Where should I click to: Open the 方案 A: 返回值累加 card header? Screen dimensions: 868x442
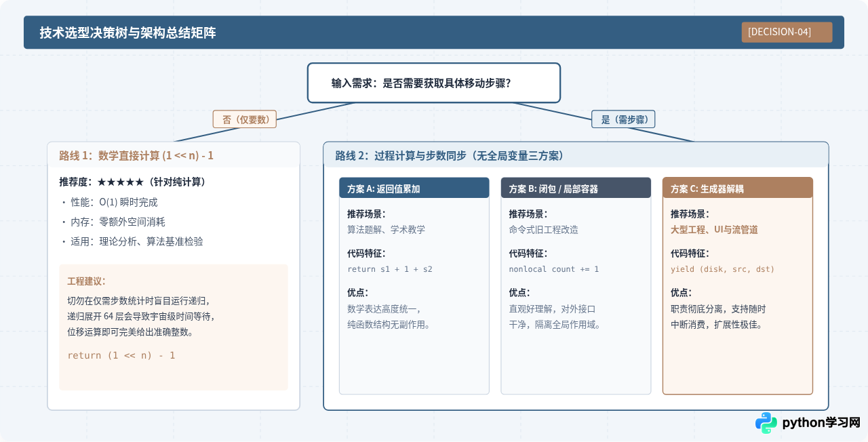(414, 188)
